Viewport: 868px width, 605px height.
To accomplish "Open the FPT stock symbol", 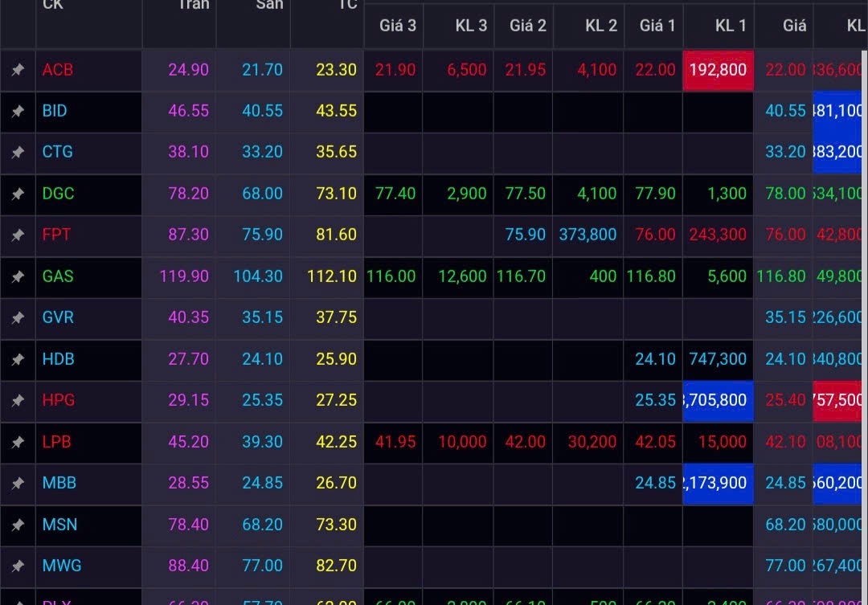I will tap(56, 235).
